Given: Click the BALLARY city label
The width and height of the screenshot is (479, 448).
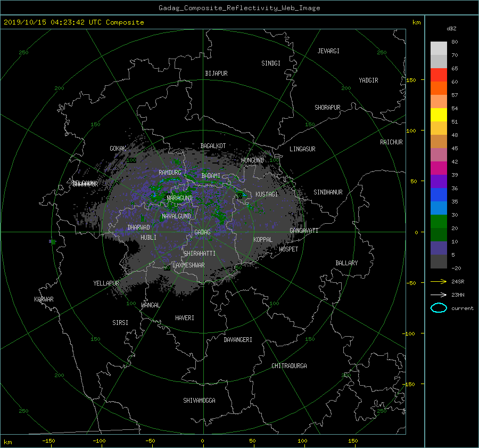Looking at the screenshot, I should pyautogui.click(x=346, y=263).
